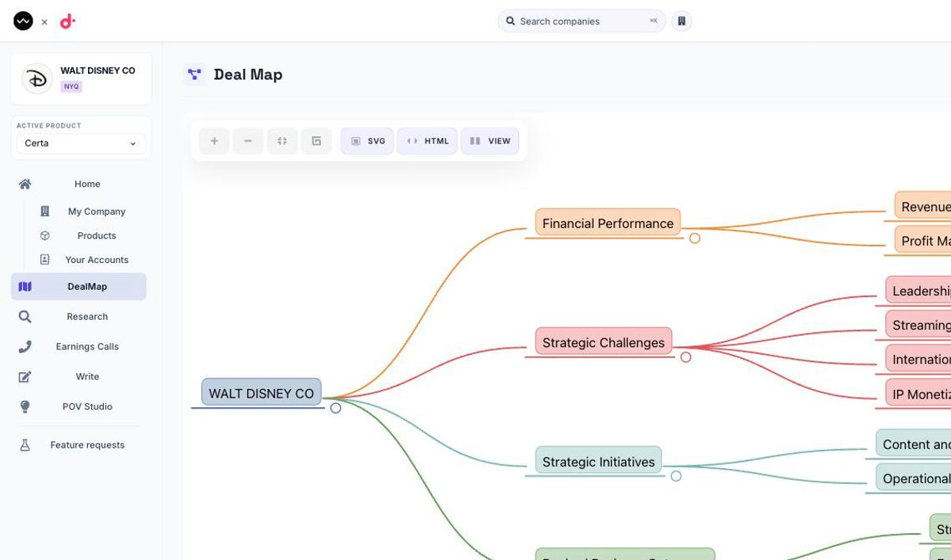Export map as HTML

tap(427, 141)
